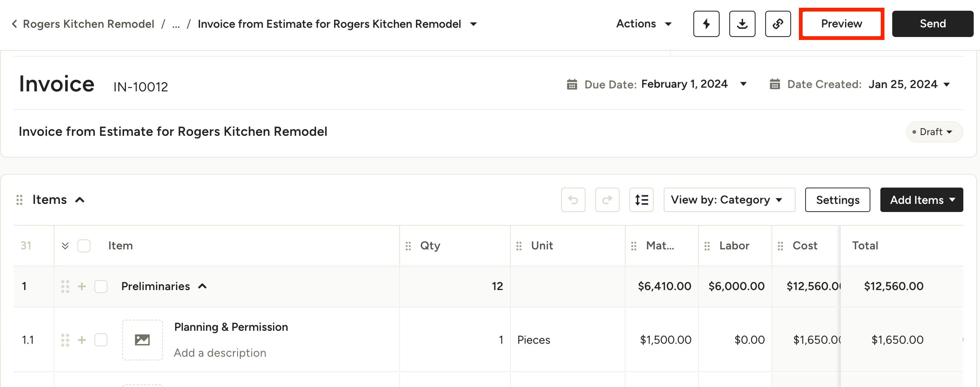Viewport: 980px width, 387px height.
Task: Click the row height spacing icon
Action: tap(641, 199)
